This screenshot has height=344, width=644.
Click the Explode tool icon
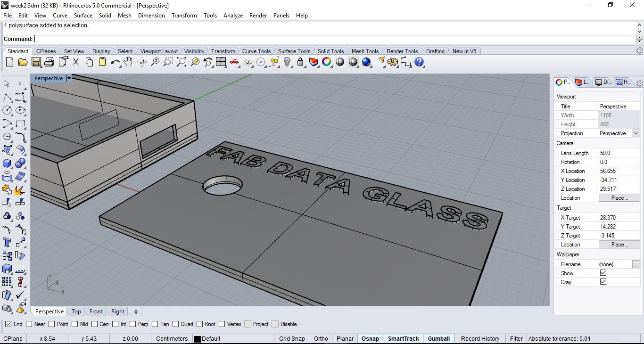[x=20, y=190]
